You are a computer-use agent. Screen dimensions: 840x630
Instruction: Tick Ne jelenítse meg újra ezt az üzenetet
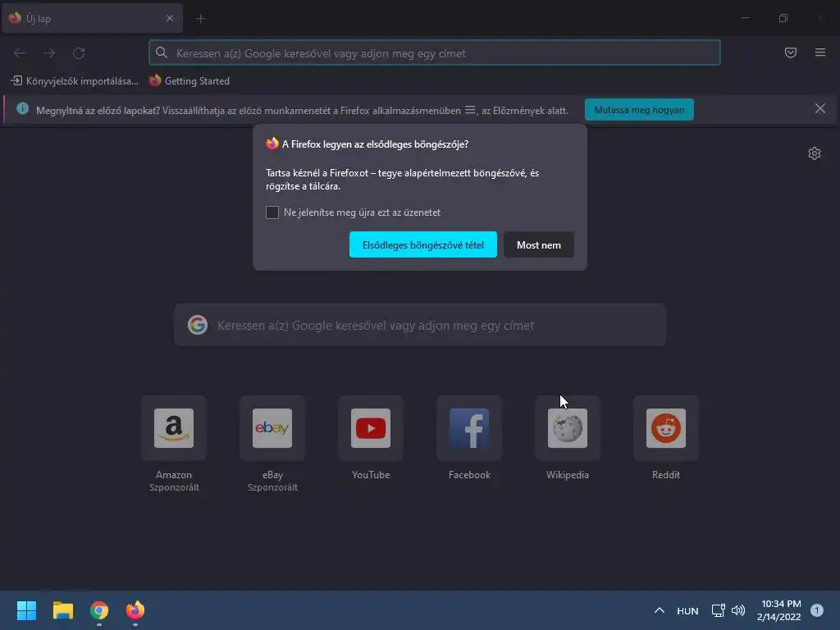[272, 212]
